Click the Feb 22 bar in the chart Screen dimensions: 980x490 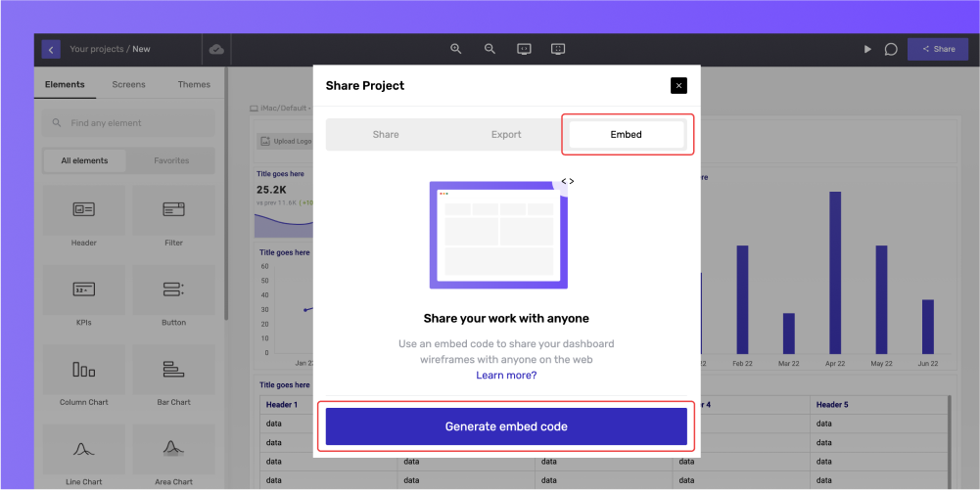coord(742,299)
